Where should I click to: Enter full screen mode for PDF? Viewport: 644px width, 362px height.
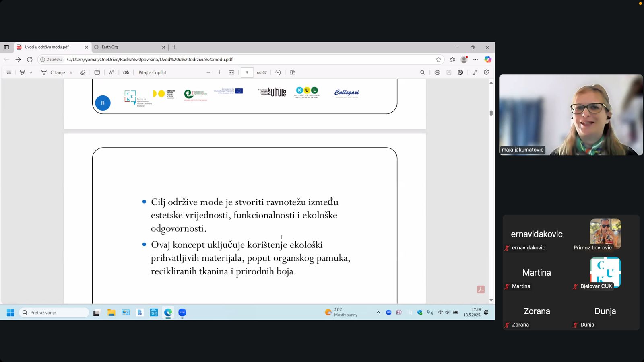click(x=475, y=72)
